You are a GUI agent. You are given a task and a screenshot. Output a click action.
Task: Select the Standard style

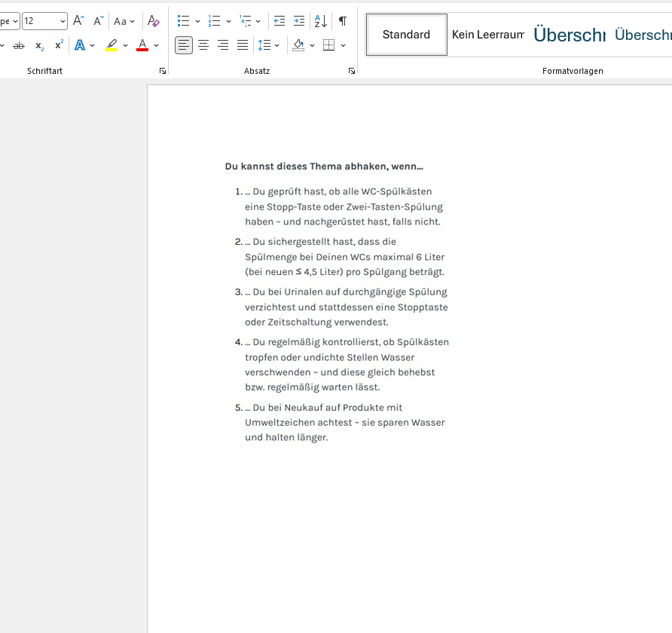[x=406, y=35]
